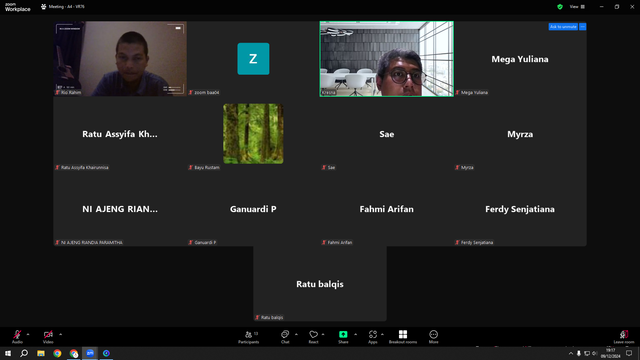This screenshot has width=640, height=360.
Task: Select the Fahmi Arifan participant tile
Action: [387, 209]
